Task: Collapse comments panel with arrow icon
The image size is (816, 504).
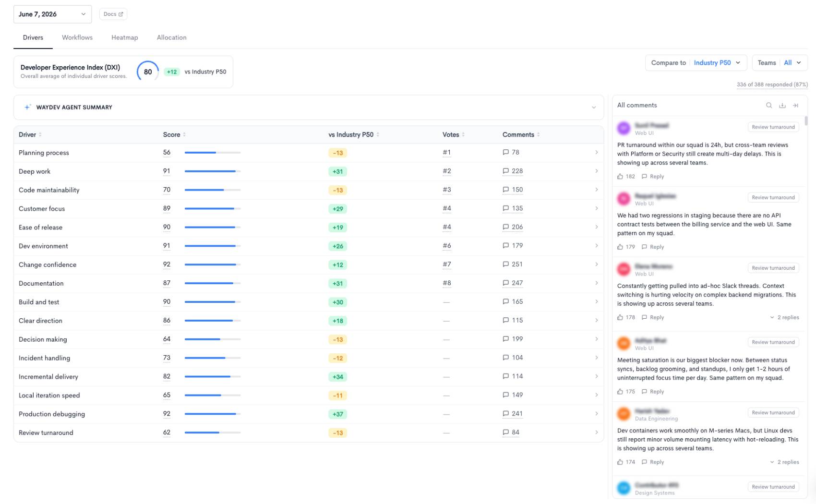Action: pos(795,106)
